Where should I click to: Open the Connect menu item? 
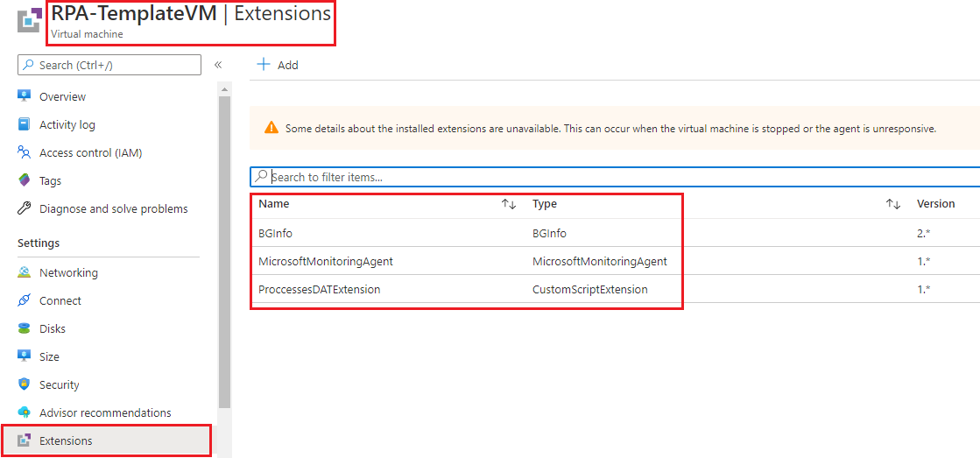tap(60, 300)
